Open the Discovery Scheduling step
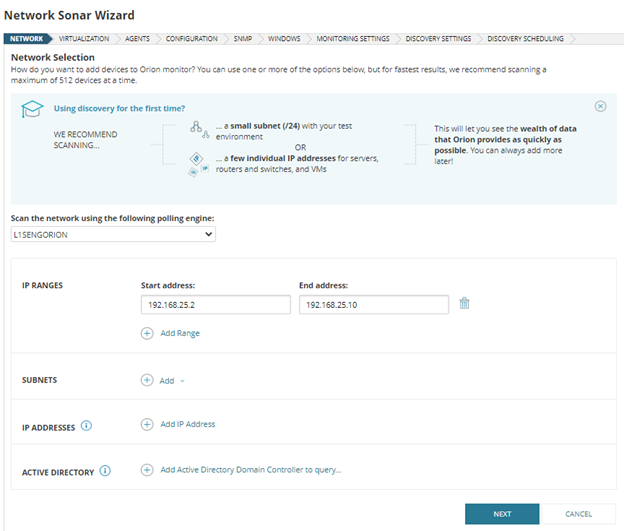The height and width of the screenshot is (531, 624). [525, 39]
